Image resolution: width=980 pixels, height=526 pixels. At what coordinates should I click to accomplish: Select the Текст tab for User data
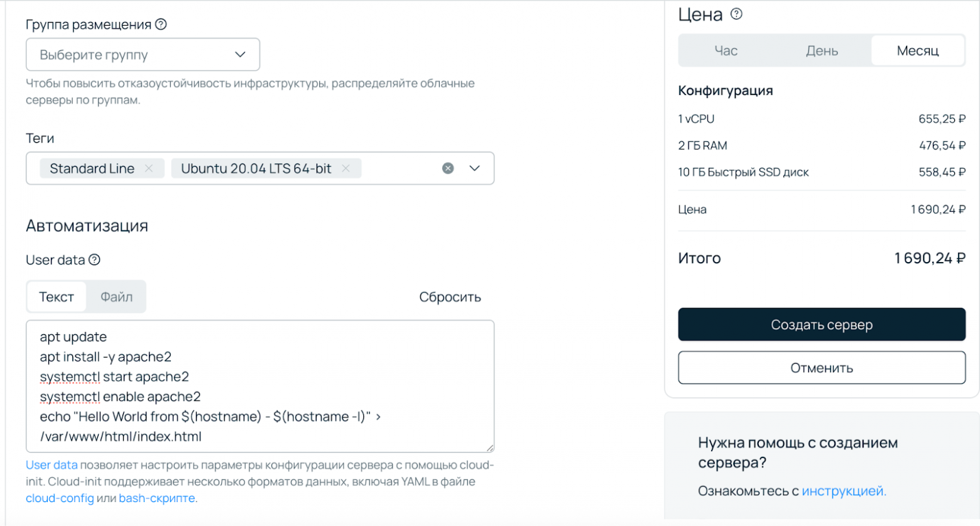(56, 297)
